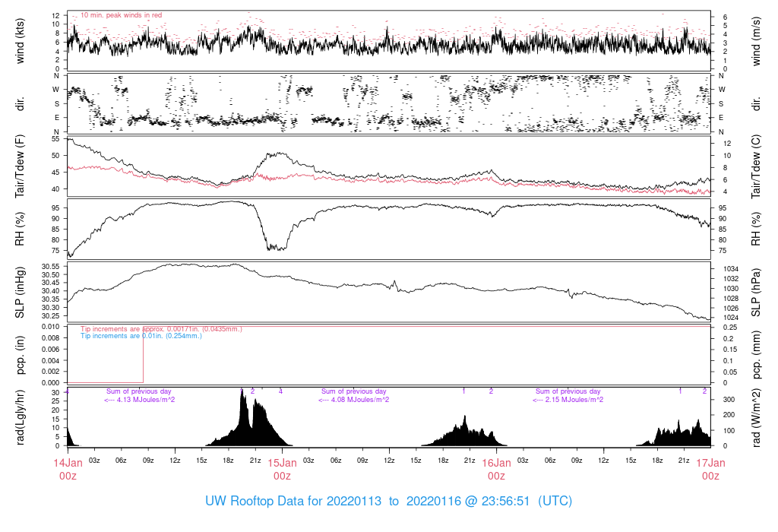The width and height of the screenshot is (778, 532).
Task: Click the 'UW Rooftop Data for 20220113 to 20220116' title
Action: tap(388, 501)
